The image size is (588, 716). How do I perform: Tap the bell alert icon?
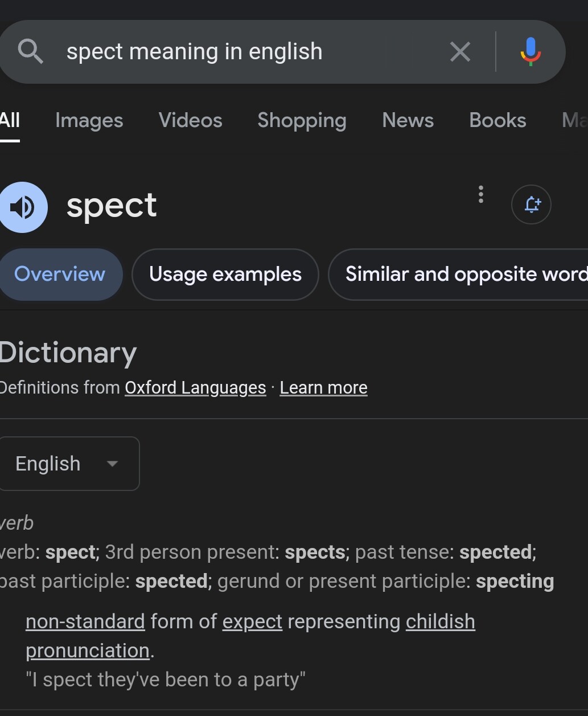531,204
